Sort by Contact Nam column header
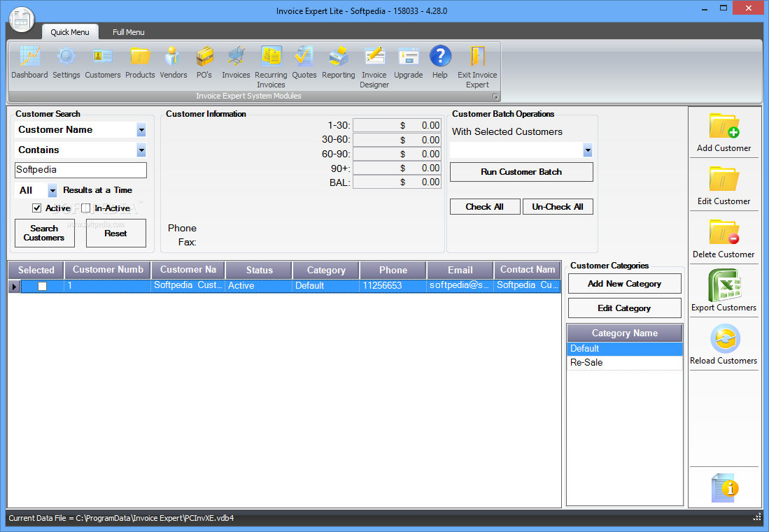This screenshot has width=769, height=532. [x=527, y=270]
